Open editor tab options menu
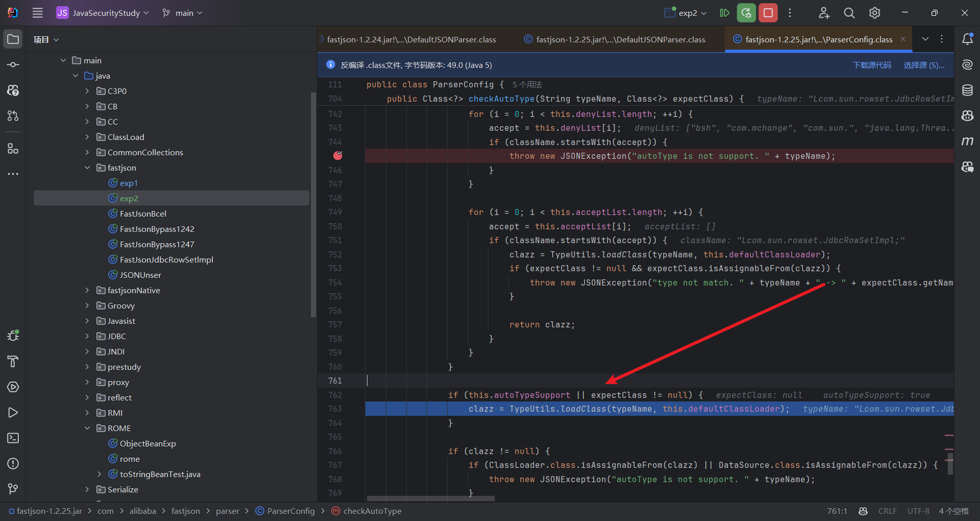The width and height of the screenshot is (980, 521). click(942, 39)
